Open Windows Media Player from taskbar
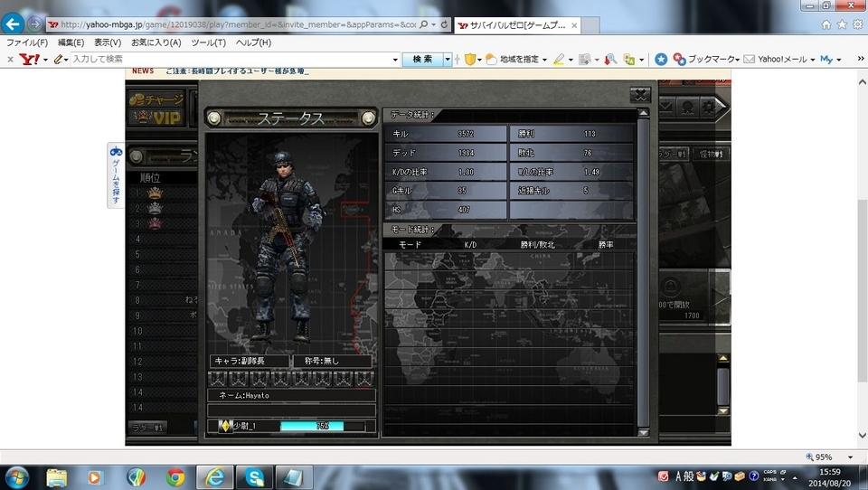The image size is (868, 490). [x=95, y=477]
